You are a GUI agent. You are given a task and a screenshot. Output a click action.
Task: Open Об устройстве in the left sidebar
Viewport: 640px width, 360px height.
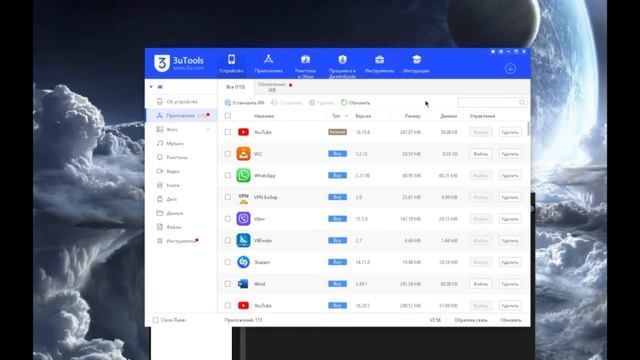[x=181, y=102]
